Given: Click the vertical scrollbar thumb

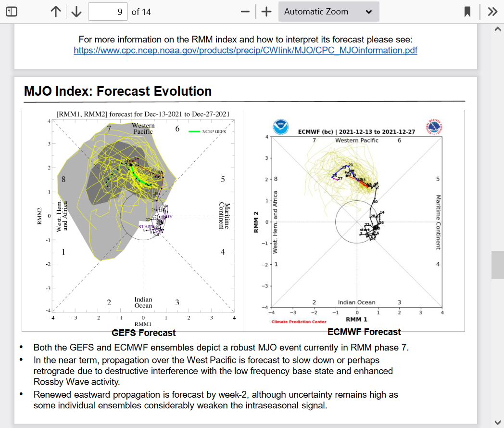Looking at the screenshot, I should [498, 265].
